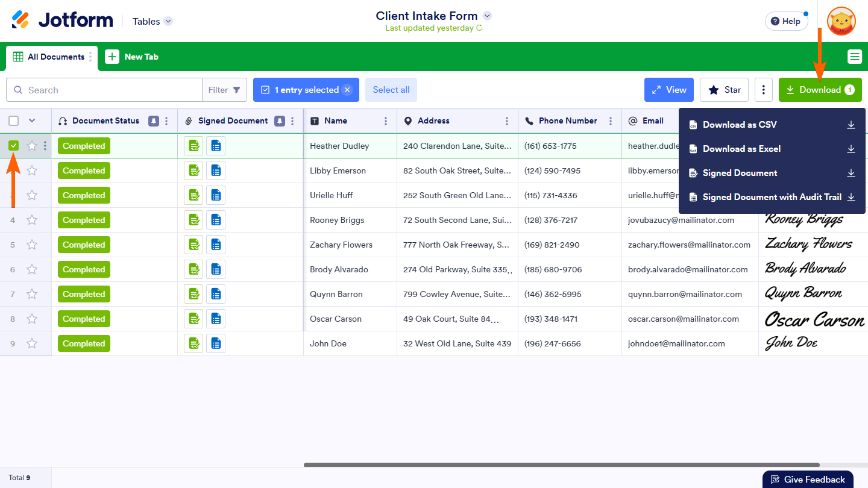The width and height of the screenshot is (868, 488).
Task: Expand the Client Intake Form title dropdown
Action: 488,16
